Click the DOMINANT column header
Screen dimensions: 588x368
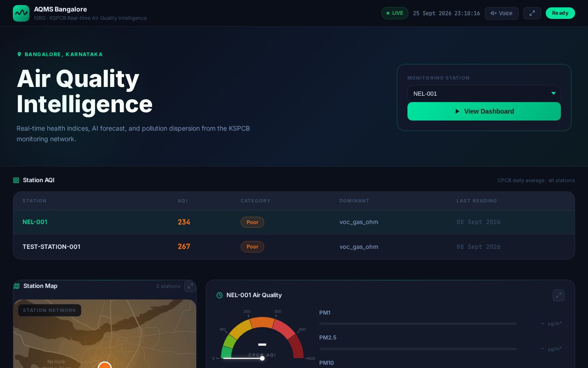tap(354, 201)
